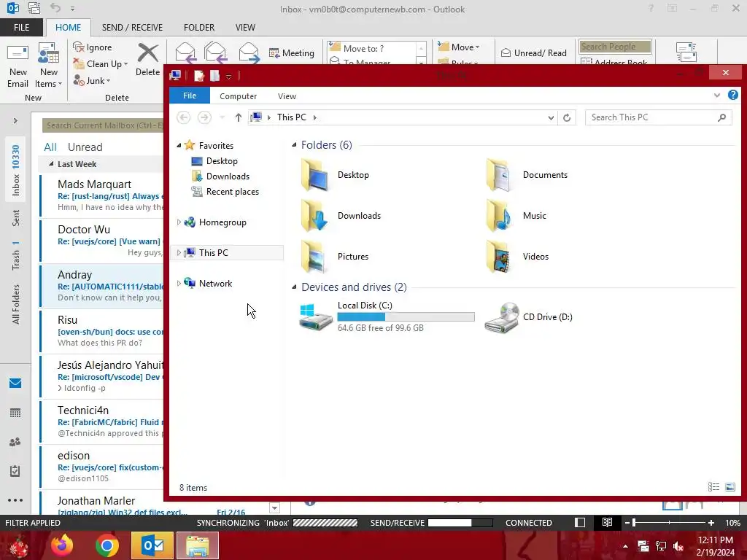This screenshot has height=560, width=747.
Task: Launch Firefox from the taskbar
Action: pos(62,545)
